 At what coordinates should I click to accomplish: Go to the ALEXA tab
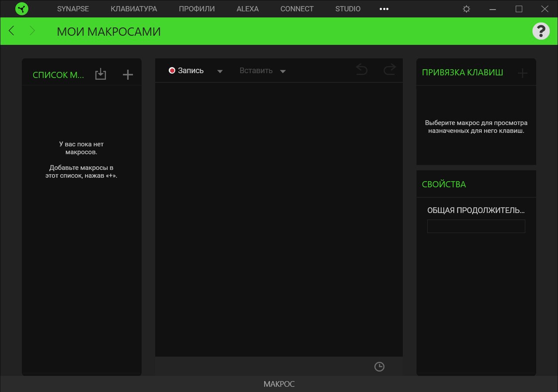click(248, 9)
